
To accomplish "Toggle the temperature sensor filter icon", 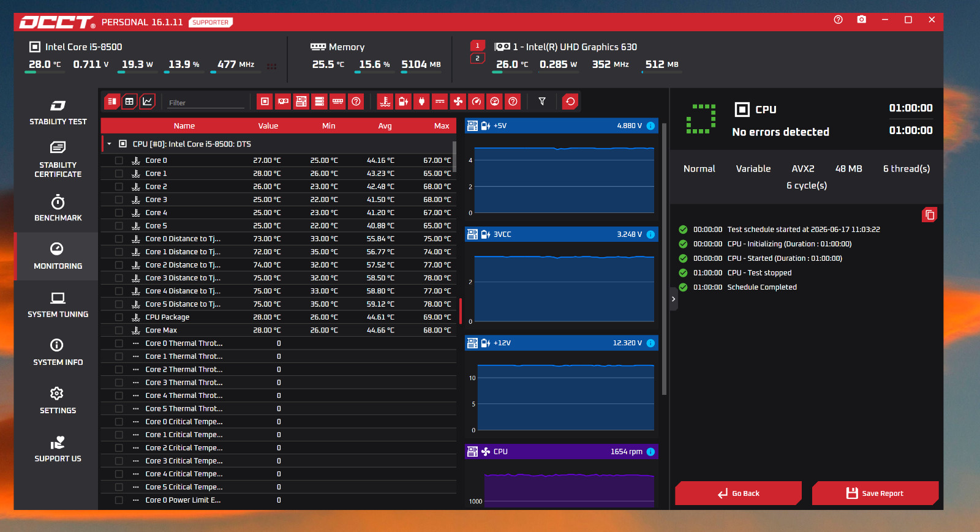I will pos(385,102).
